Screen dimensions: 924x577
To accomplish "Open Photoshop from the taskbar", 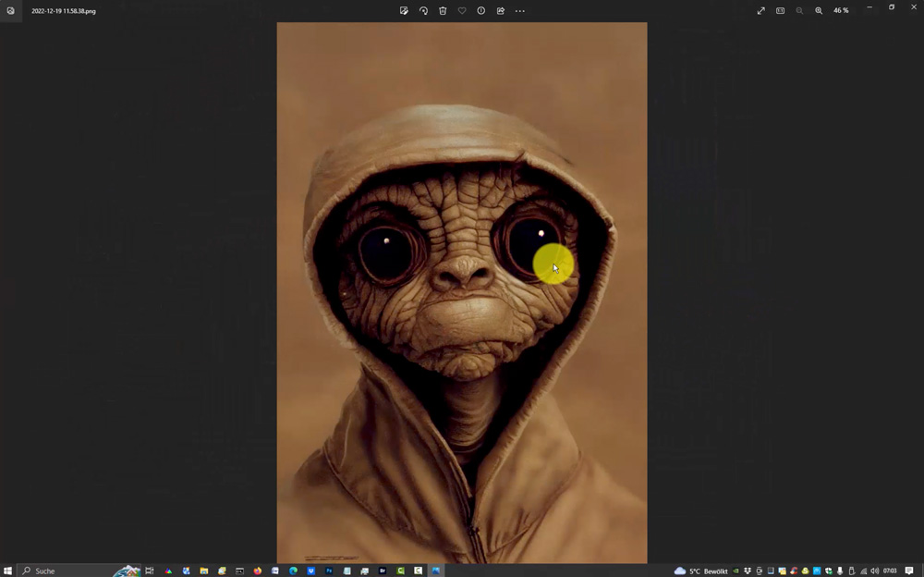I will (329, 571).
